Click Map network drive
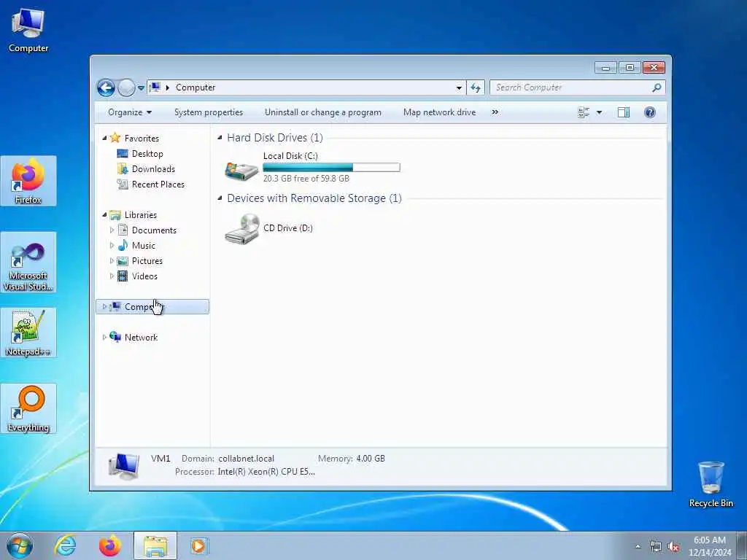 click(439, 112)
